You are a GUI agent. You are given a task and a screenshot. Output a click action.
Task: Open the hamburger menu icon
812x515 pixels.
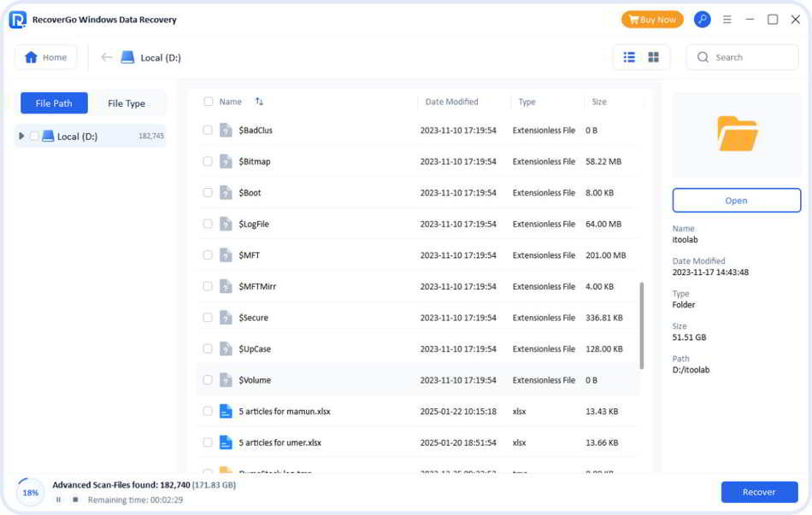pos(727,20)
